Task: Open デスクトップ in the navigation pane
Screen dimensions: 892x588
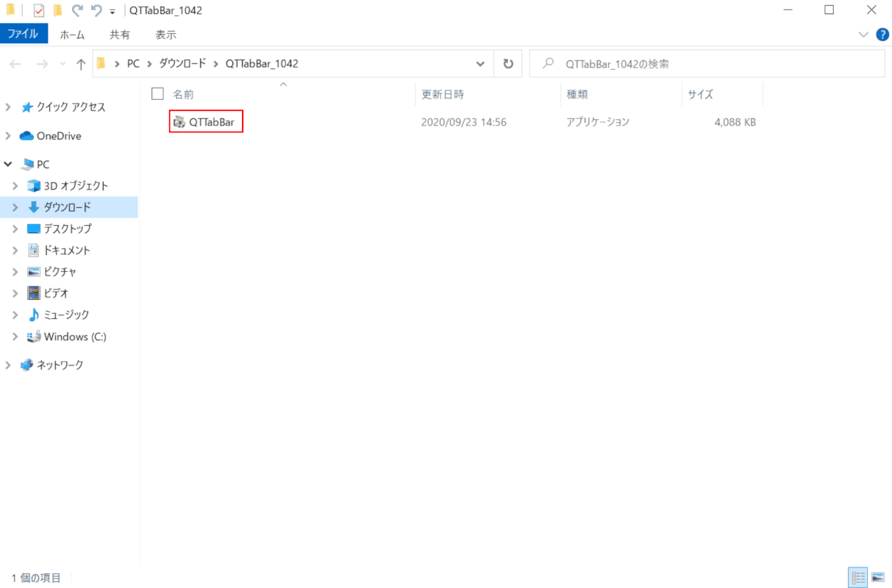Action: pyautogui.click(x=68, y=229)
